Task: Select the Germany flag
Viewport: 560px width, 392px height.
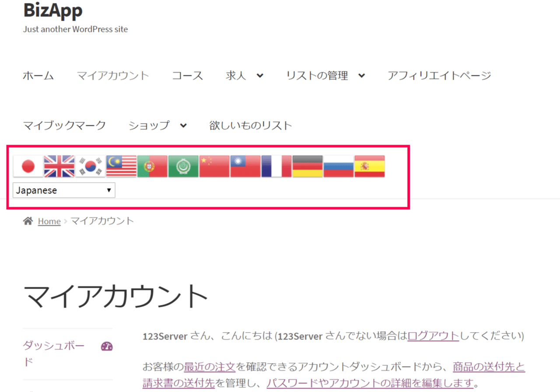Action: pyautogui.click(x=308, y=166)
